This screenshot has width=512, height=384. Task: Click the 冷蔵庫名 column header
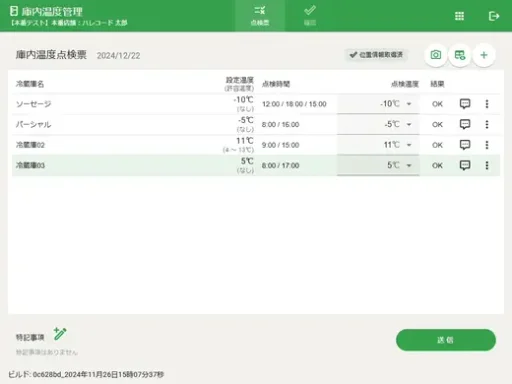pos(30,84)
